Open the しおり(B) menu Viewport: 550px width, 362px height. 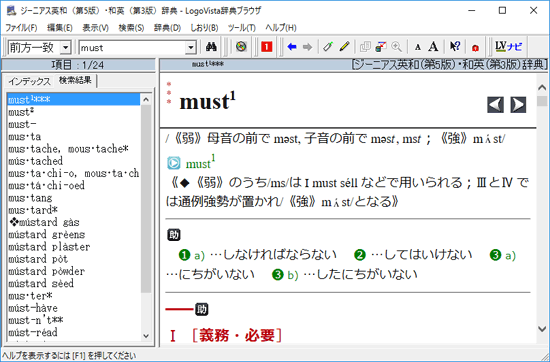coord(204,28)
